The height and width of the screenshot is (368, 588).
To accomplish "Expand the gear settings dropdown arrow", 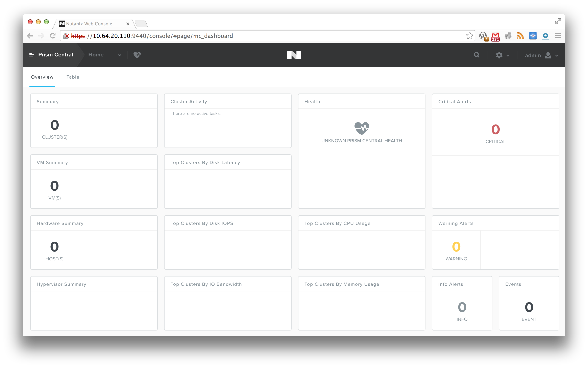I will click(508, 56).
